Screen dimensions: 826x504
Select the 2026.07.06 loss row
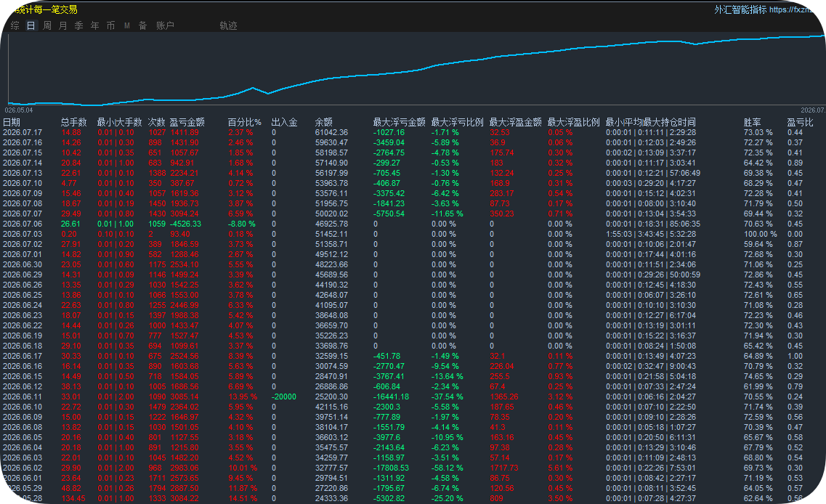click(408, 224)
